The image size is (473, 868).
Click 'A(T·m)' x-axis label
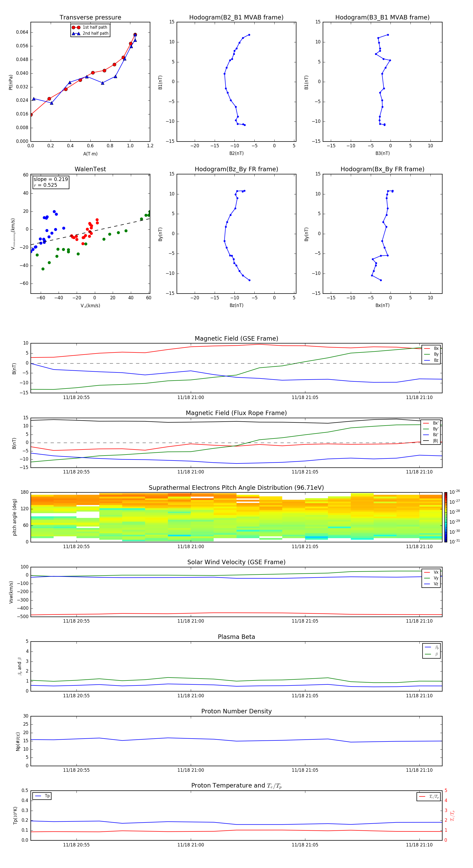pyautogui.click(x=90, y=154)
